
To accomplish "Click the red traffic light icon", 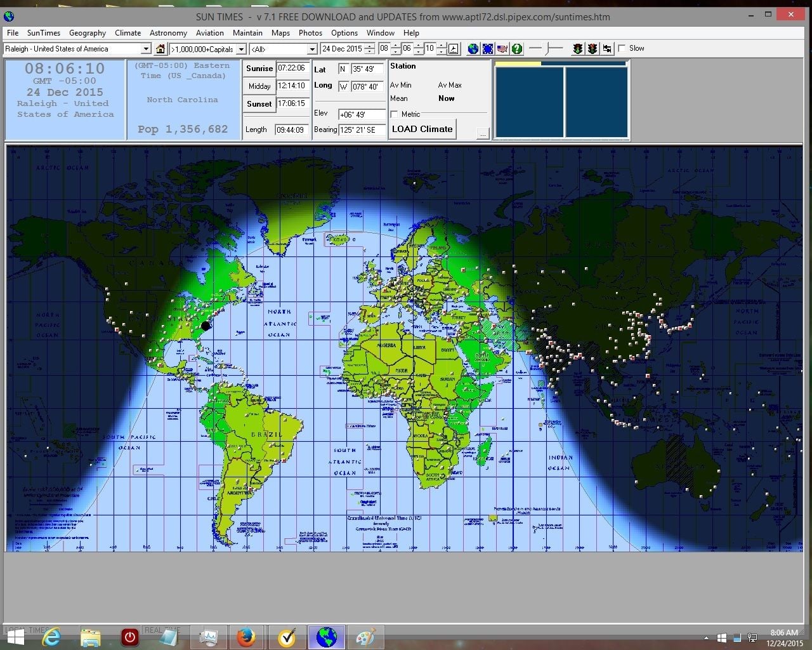I will pos(593,49).
